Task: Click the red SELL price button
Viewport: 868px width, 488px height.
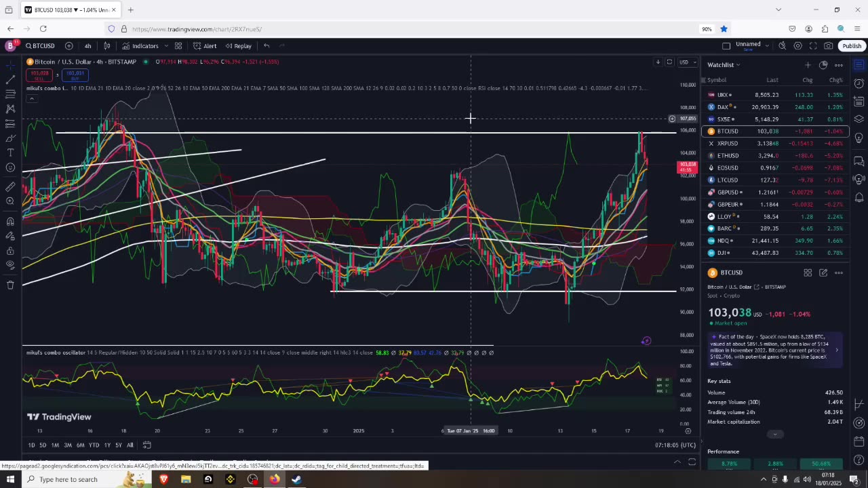Action: click(x=39, y=75)
